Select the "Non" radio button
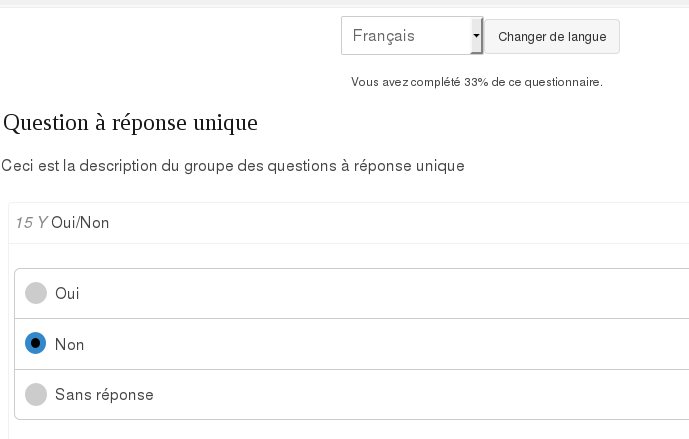Image resolution: width=689 pixels, height=439 pixels. (36, 343)
